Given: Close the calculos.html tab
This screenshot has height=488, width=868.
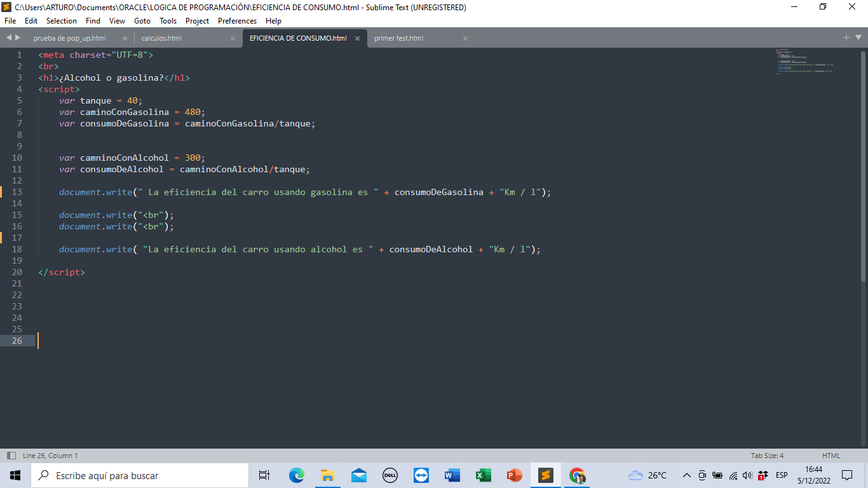Looking at the screenshot, I should coord(233,38).
